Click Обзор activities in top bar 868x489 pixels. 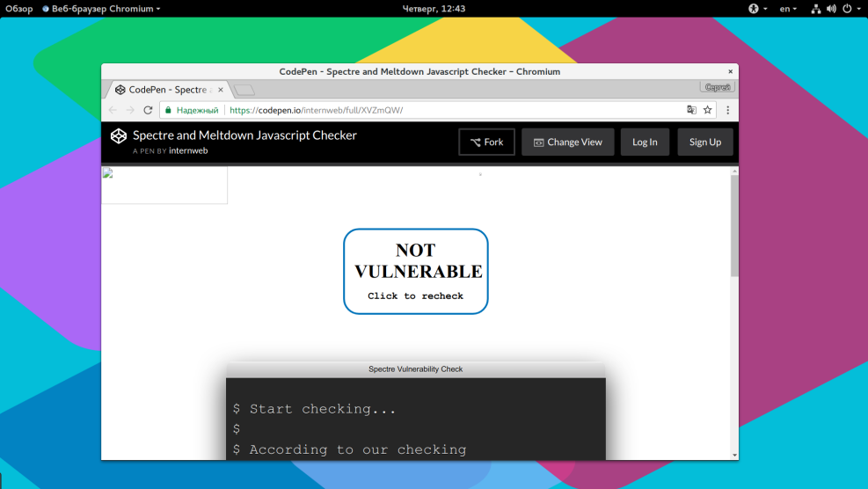tap(19, 9)
